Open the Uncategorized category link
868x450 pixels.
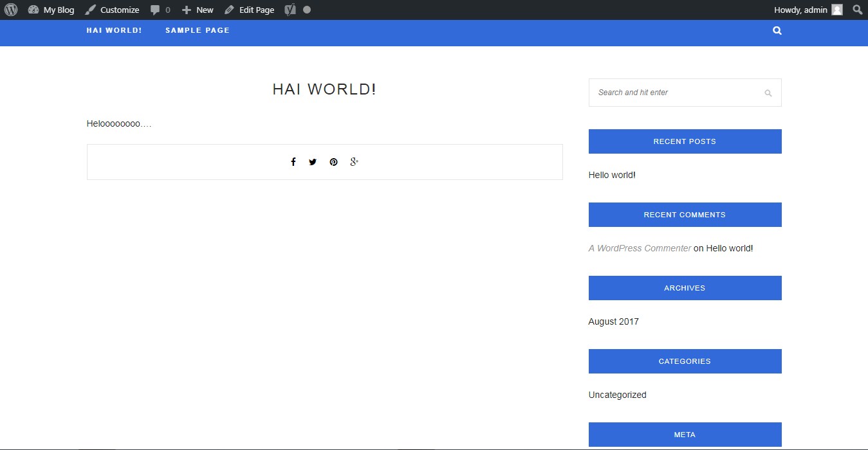pos(616,394)
